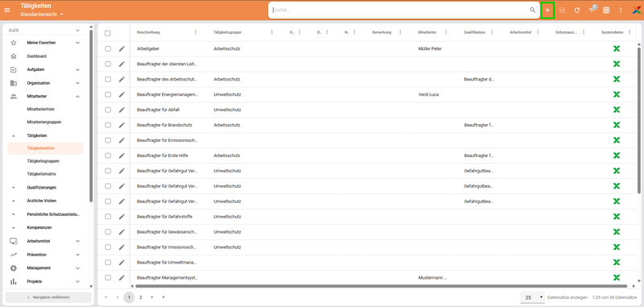Refresh the list with reload icon
The image size is (644, 307).
point(577,10)
